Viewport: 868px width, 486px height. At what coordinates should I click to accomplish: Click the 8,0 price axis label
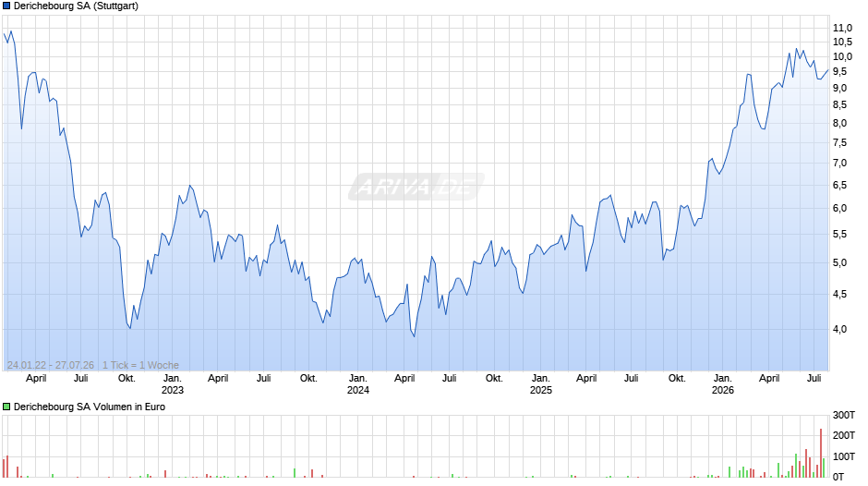[839, 123]
